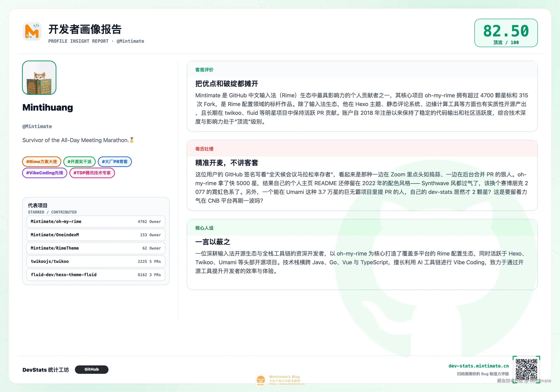The image size is (560, 392).
Task: Click the Survivor of the All-Day Meeting bio
Action: [75, 140]
